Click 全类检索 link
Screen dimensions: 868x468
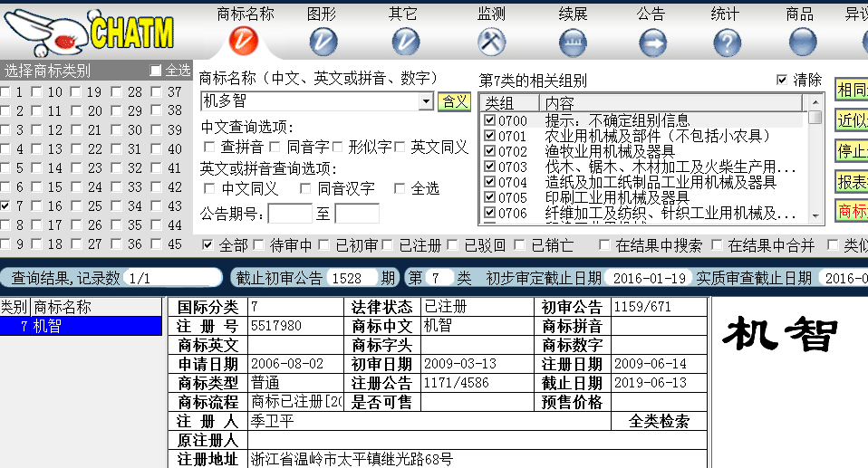[659, 422]
